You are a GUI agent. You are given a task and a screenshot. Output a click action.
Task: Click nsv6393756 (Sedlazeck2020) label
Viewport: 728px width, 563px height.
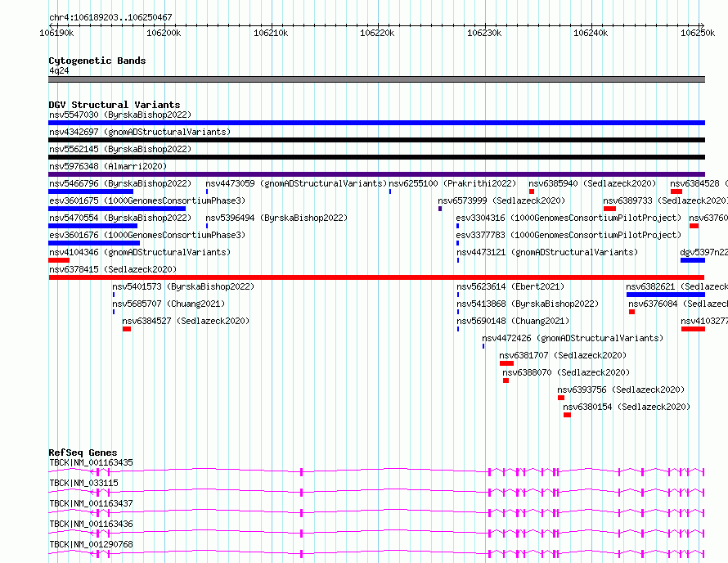tap(621, 390)
